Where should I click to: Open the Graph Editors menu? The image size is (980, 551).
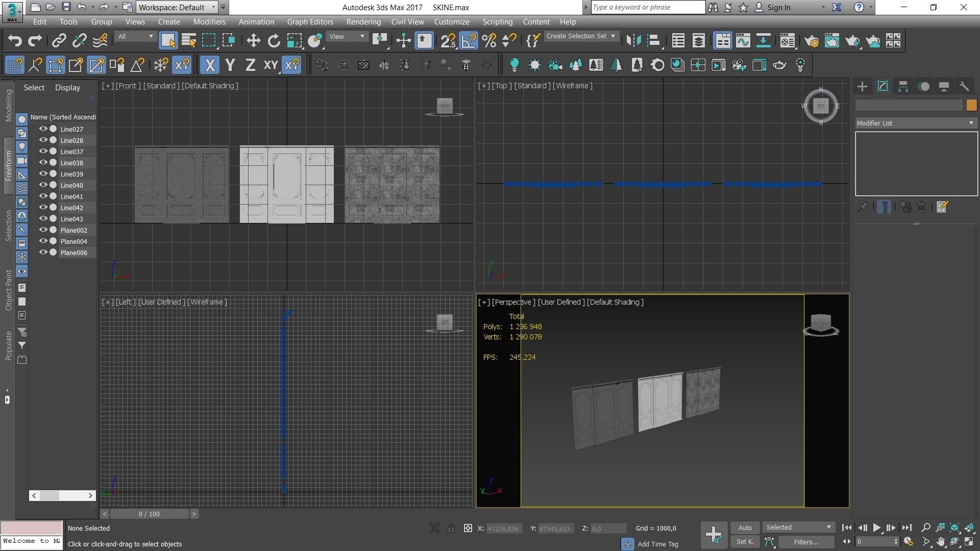[310, 22]
